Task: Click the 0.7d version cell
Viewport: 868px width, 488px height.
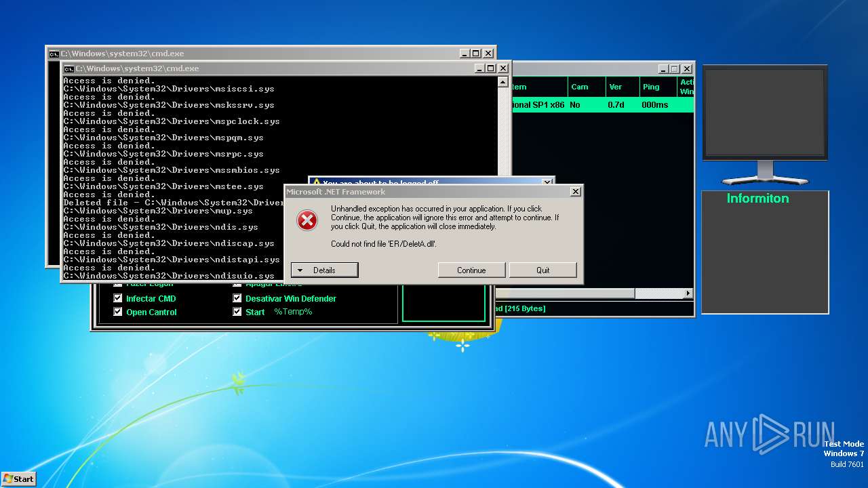Action: [x=616, y=105]
